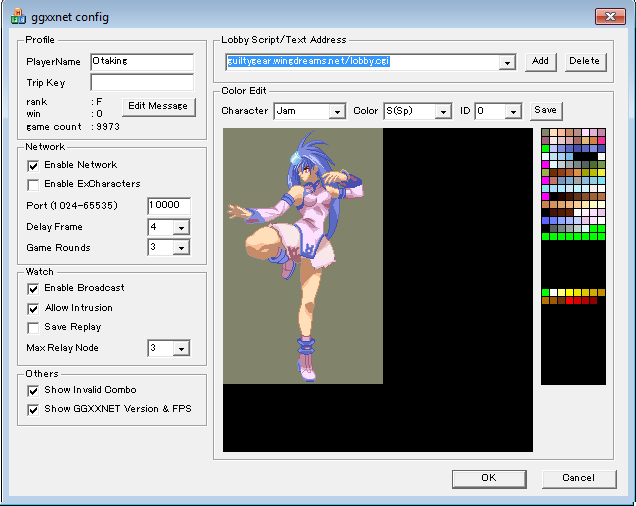Select the olive-gray swatch at palette's top-left

click(546, 132)
